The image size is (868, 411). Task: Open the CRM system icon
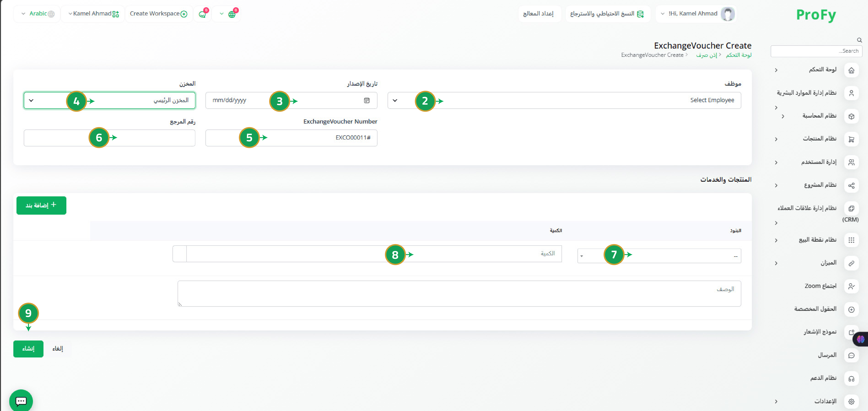click(x=851, y=208)
